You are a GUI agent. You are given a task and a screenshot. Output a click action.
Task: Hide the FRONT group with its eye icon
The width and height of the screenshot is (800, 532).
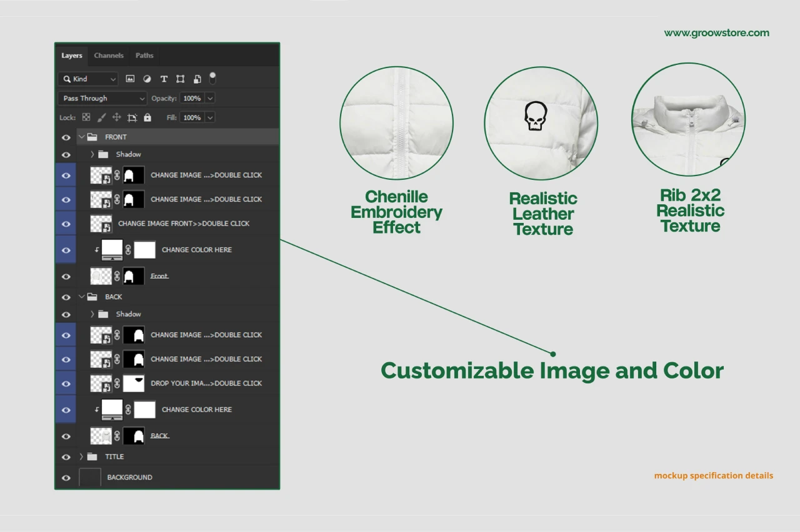point(66,137)
